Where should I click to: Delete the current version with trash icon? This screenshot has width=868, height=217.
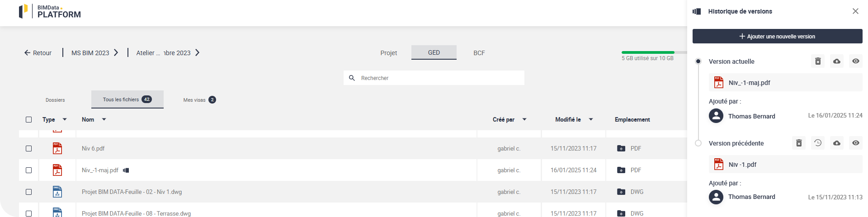click(x=818, y=61)
